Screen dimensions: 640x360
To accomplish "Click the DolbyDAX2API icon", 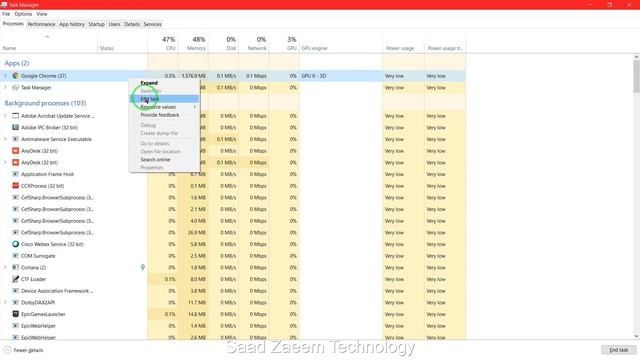I will click(16, 302).
